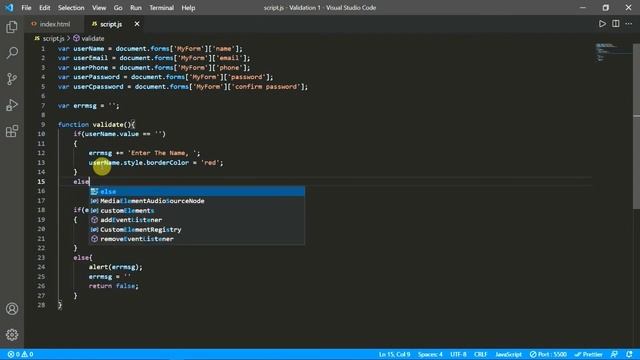The image size is (640, 360).
Task: Open the Manage settings gear
Action: [x=12, y=335]
